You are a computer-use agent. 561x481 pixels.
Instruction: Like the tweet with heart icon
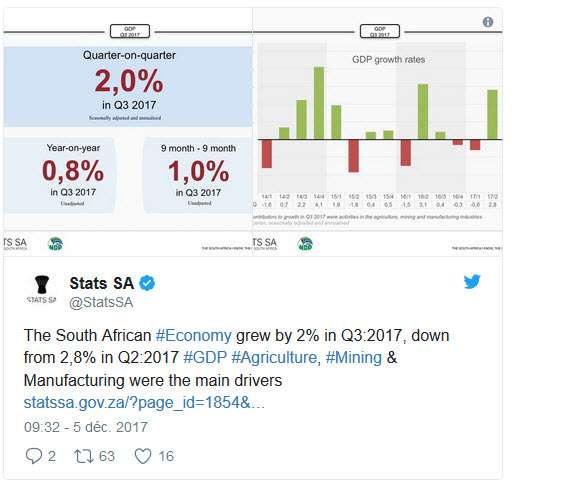click(143, 456)
